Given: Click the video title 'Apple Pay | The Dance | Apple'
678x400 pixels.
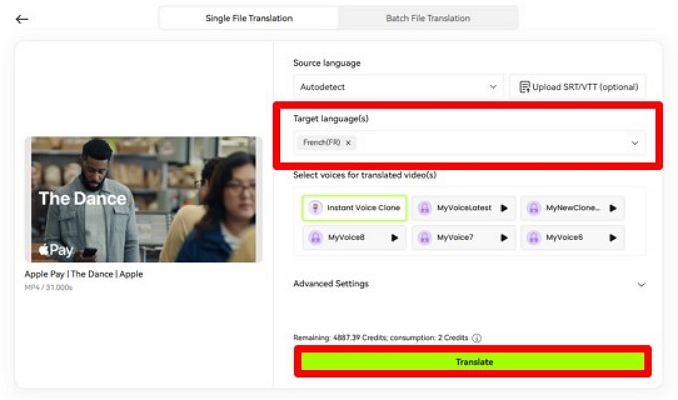Looking at the screenshot, I should tap(83, 274).
